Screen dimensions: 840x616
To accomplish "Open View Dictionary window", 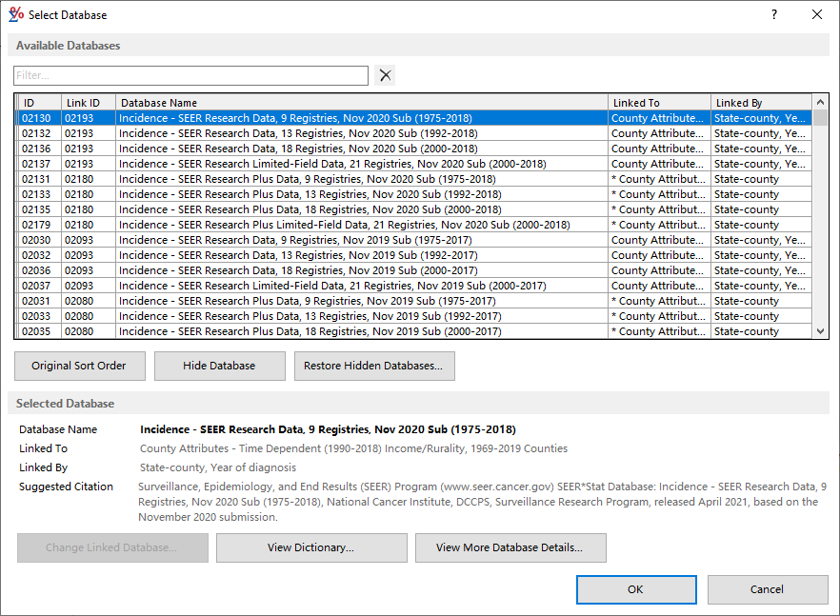I will click(310, 547).
